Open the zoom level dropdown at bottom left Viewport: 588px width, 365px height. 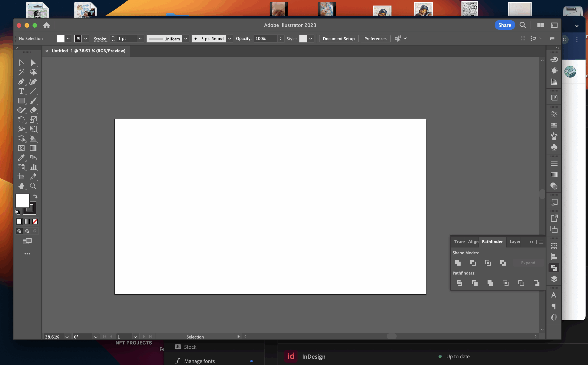tap(67, 336)
